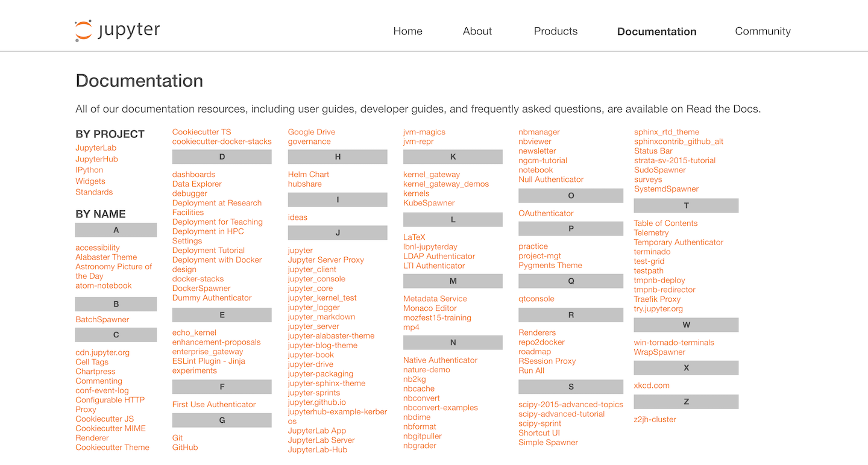The width and height of the screenshot is (868, 465).
Task: Open Deployment Tutorial link
Action: tap(209, 251)
